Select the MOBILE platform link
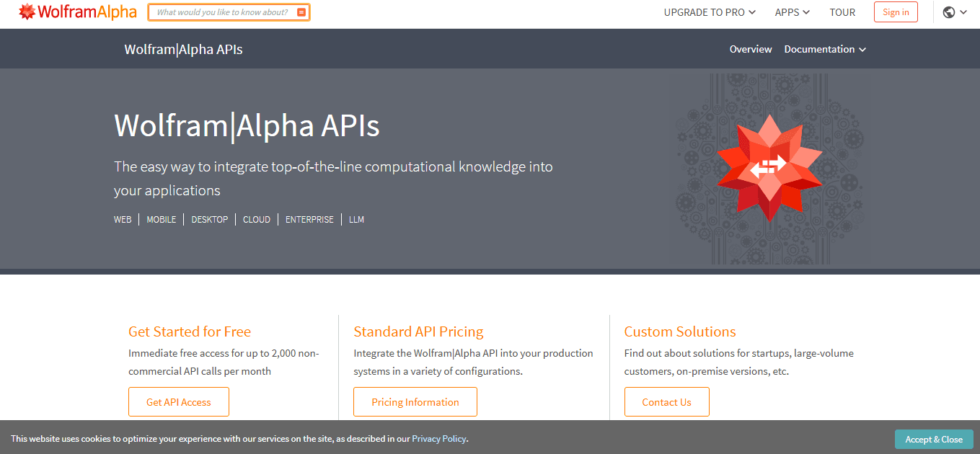The image size is (980, 454). (162, 219)
